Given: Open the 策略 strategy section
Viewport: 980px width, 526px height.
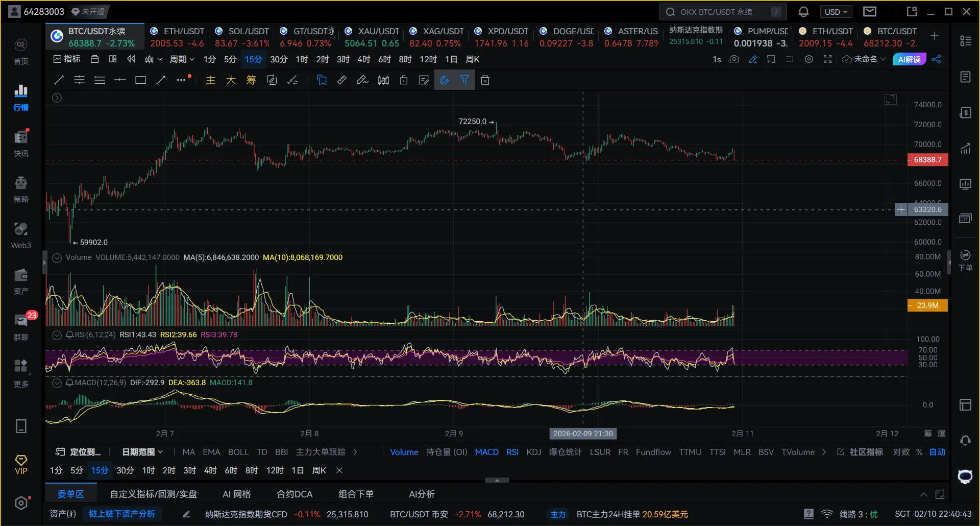Looking at the screenshot, I should tap(21, 190).
